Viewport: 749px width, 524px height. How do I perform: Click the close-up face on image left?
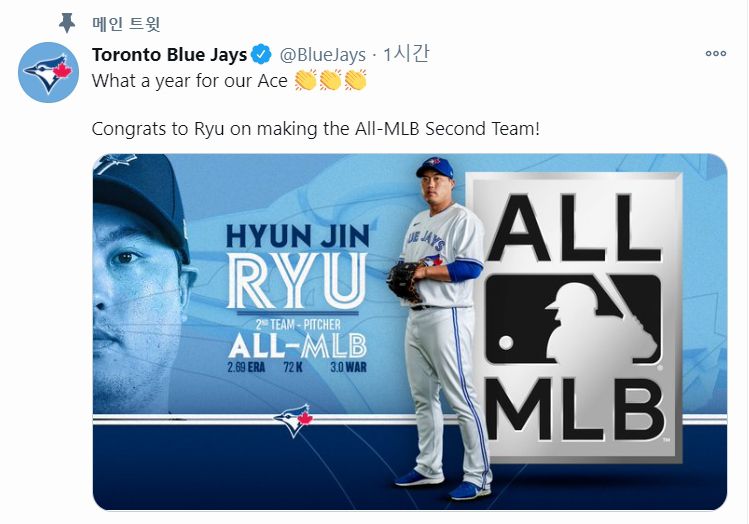[140, 270]
